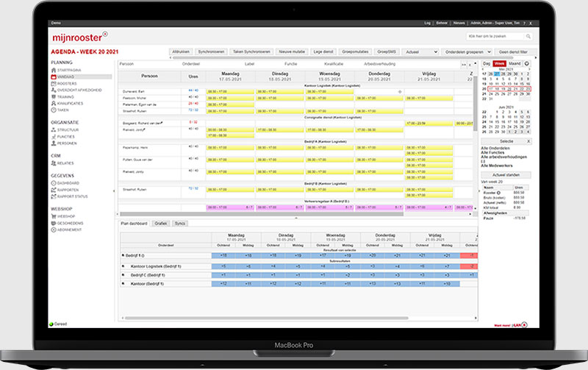
Task: Expand Kantoor Logistiek row in dashboard
Action: pos(124,266)
